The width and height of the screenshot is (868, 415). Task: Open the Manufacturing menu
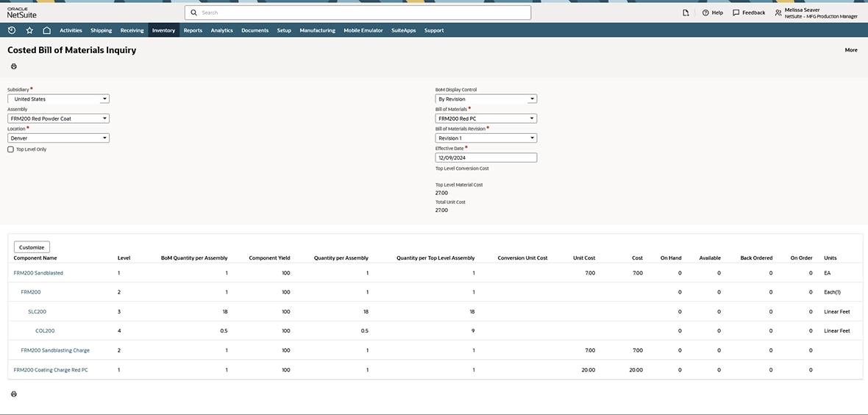point(317,30)
